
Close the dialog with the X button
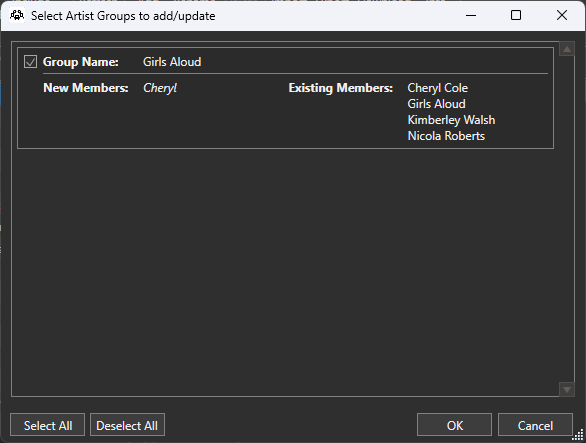pyautogui.click(x=562, y=16)
